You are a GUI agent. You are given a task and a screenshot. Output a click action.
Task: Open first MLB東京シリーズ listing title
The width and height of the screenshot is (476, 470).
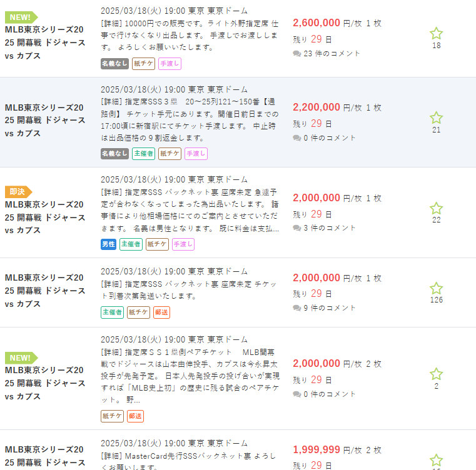pyautogui.click(x=45, y=42)
